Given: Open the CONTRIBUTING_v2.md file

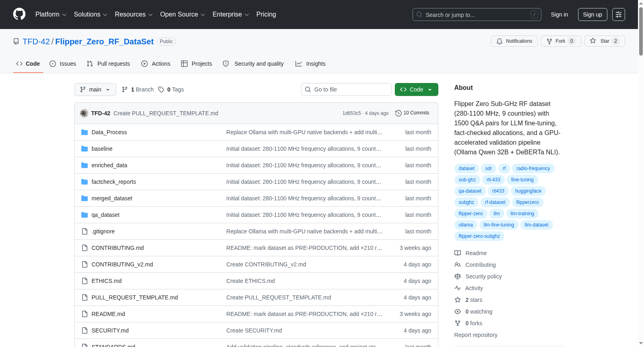Looking at the screenshot, I should [x=122, y=264].
